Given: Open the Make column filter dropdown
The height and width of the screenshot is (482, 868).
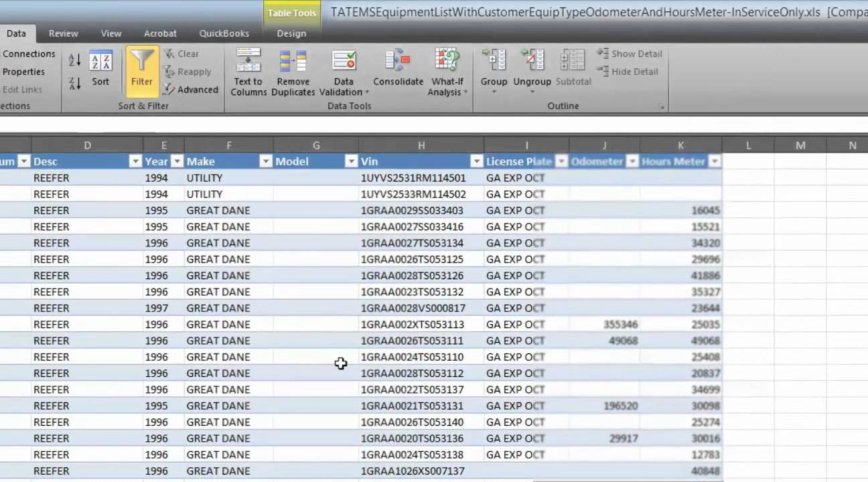Looking at the screenshot, I should (x=266, y=161).
